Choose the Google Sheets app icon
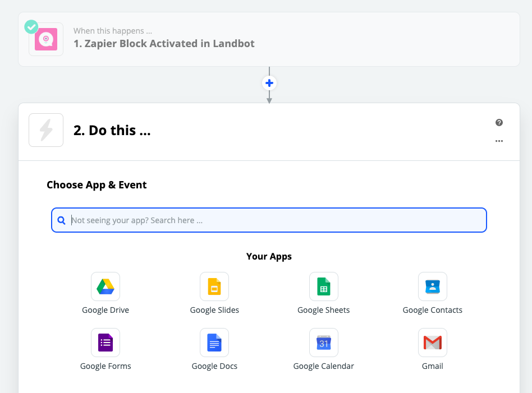The image size is (532, 393). (x=324, y=286)
